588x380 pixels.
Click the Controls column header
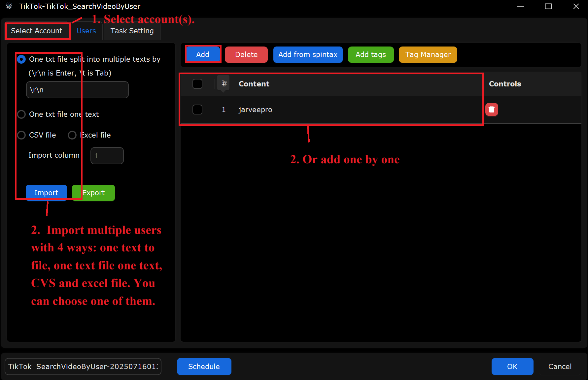[x=505, y=84]
